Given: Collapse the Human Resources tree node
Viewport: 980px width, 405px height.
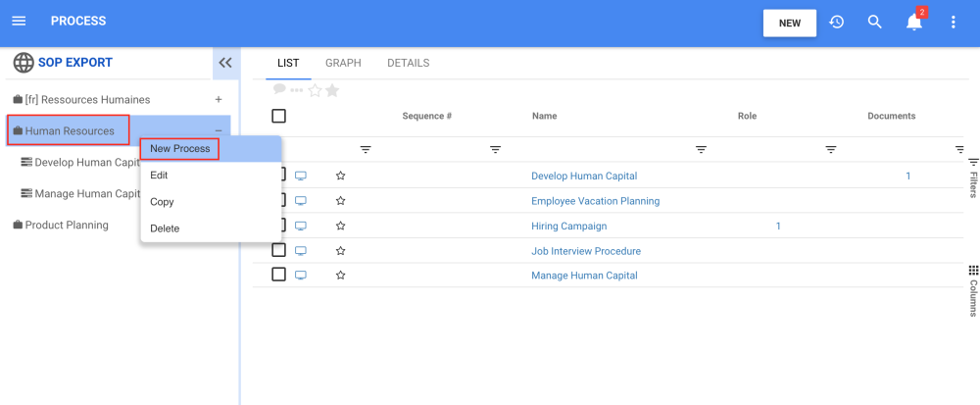Looking at the screenshot, I should click(x=219, y=130).
